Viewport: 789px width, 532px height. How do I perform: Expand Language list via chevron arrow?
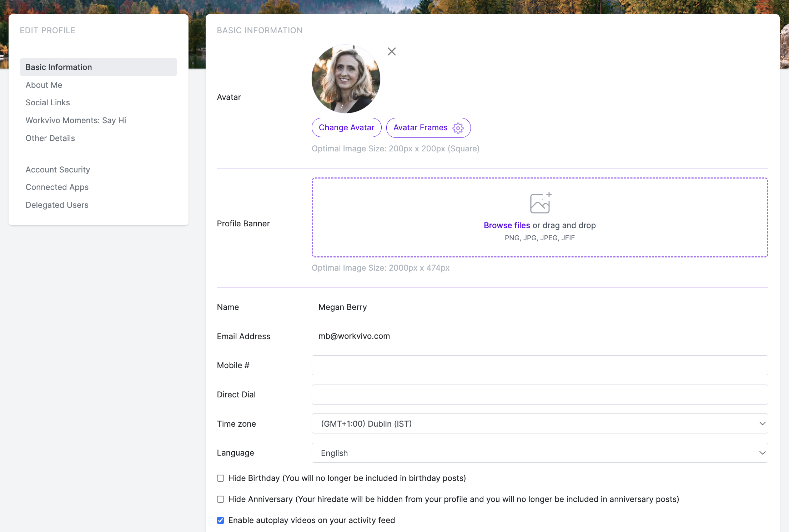(x=762, y=453)
